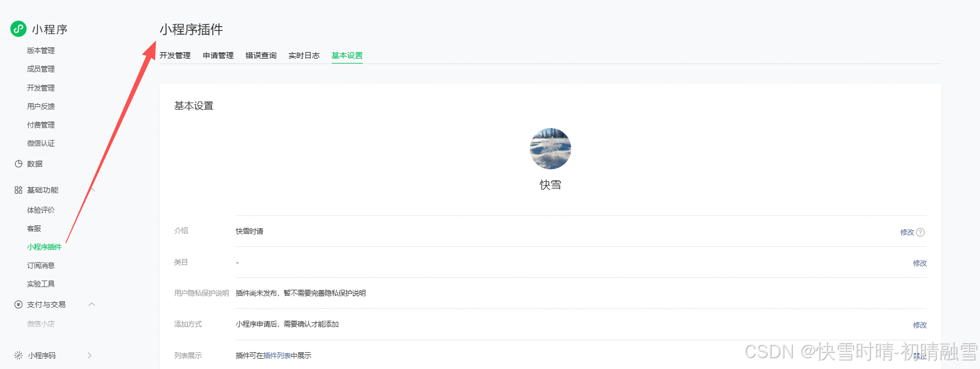The height and width of the screenshot is (369, 980).
Task: Open the 错误查询 tab
Action: [261, 55]
